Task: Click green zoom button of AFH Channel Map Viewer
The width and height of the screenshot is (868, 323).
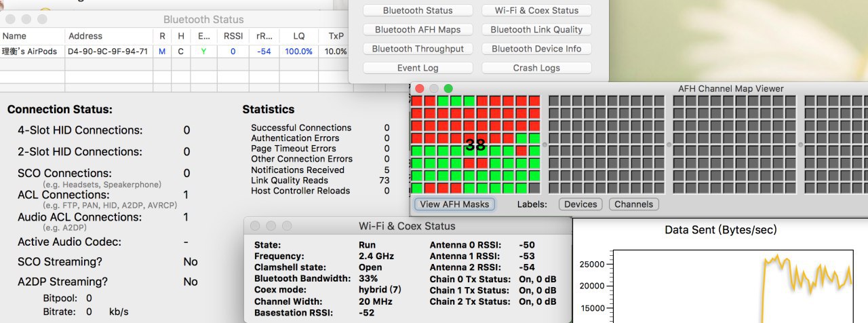Action: pyautogui.click(x=448, y=88)
